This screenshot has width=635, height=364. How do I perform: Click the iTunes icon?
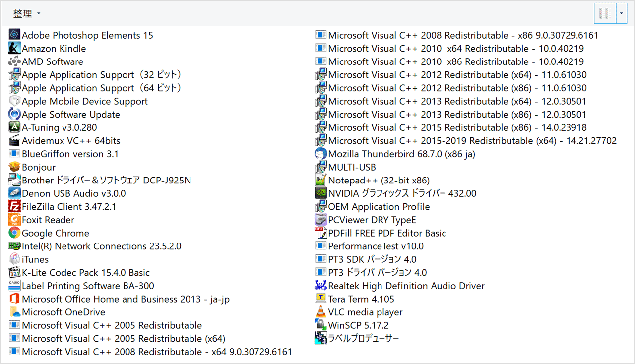14,259
